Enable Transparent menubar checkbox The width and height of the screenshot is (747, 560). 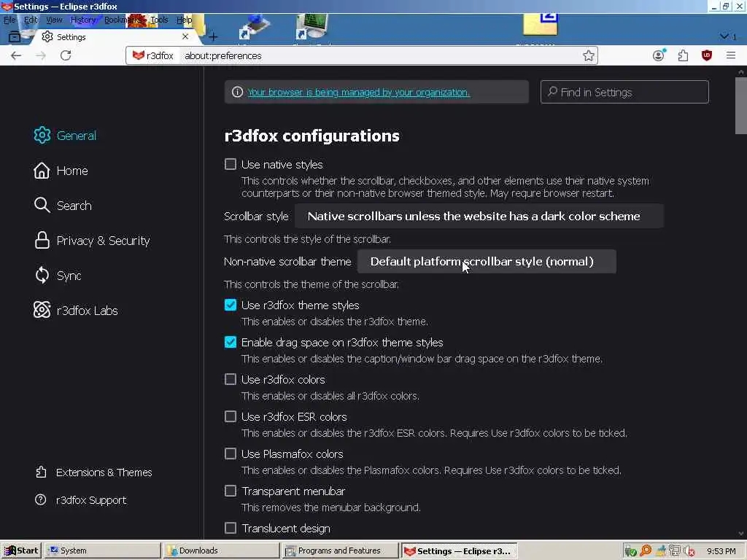[231, 491]
